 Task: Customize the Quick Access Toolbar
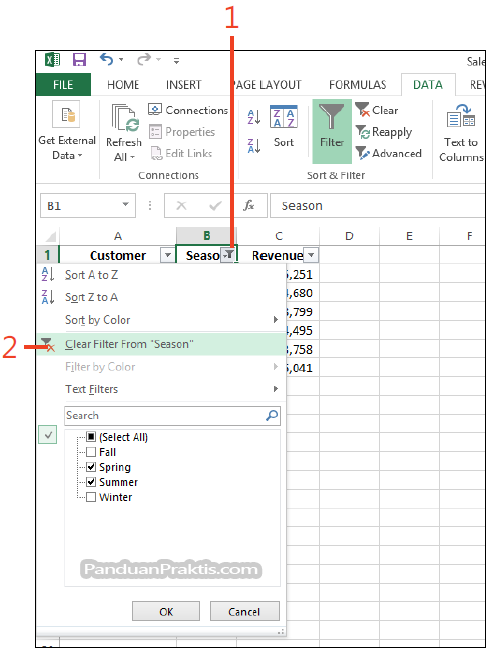tap(177, 61)
